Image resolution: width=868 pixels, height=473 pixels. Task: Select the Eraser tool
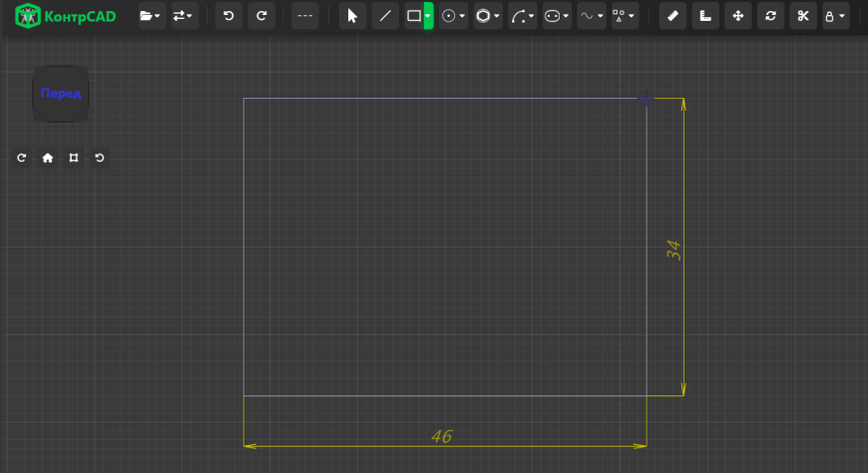coord(672,16)
